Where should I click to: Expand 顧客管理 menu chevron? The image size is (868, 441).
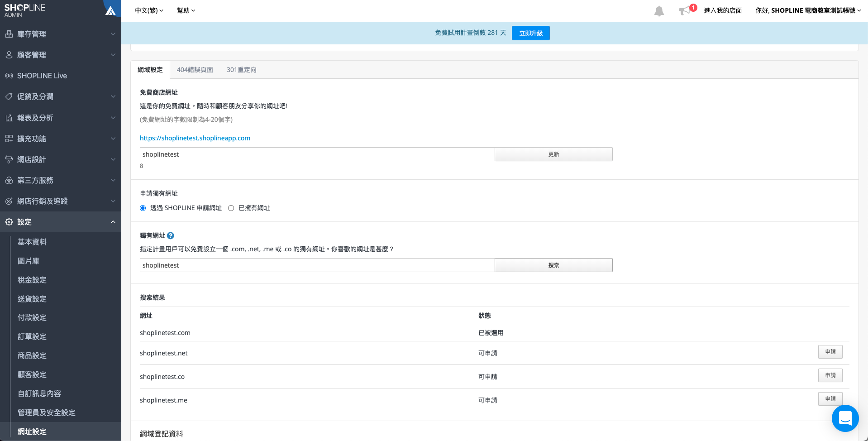tap(113, 55)
